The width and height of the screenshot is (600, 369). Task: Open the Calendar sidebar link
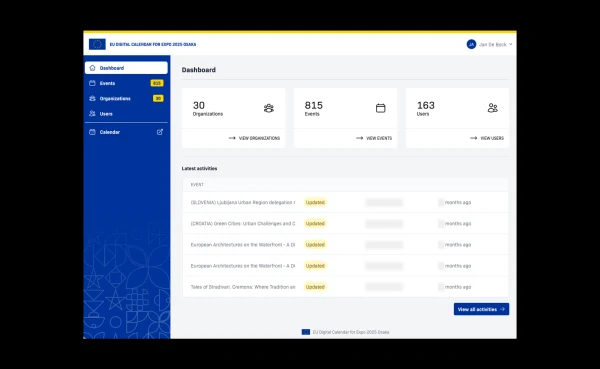click(126, 132)
